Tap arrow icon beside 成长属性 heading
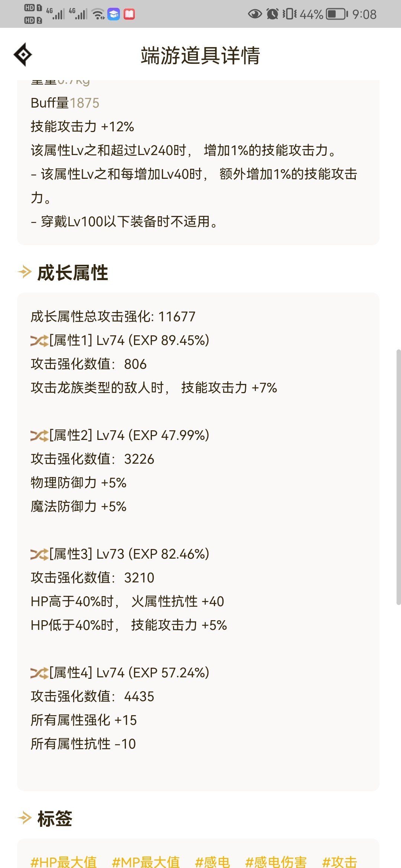401x868 pixels. tap(25, 272)
